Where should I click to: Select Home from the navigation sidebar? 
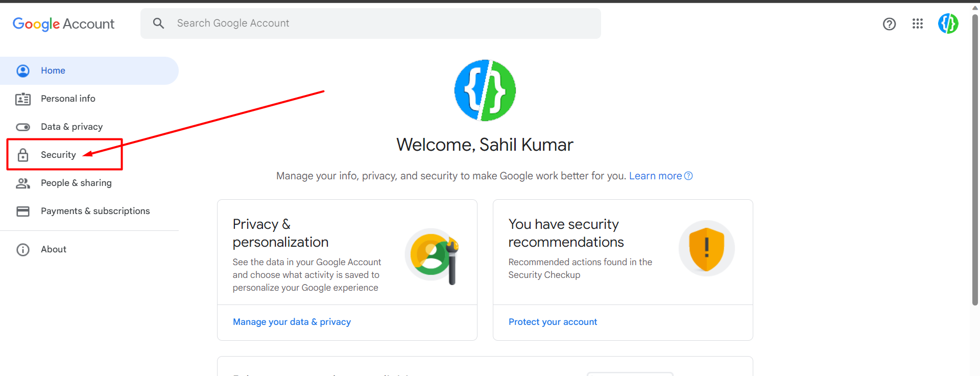coord(53,70)
